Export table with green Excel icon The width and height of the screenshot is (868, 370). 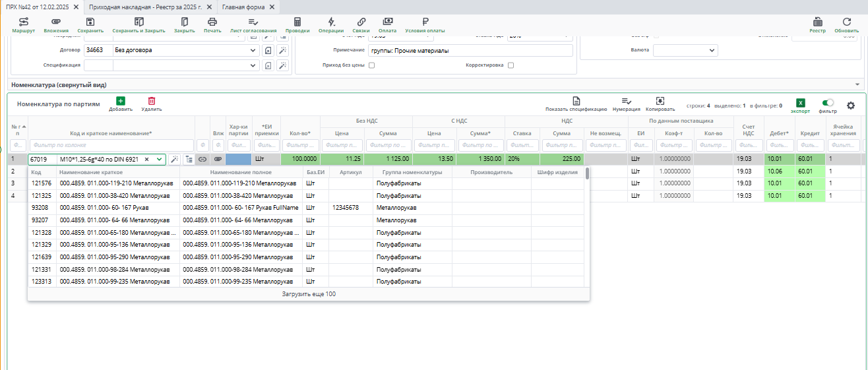[800, 103]
